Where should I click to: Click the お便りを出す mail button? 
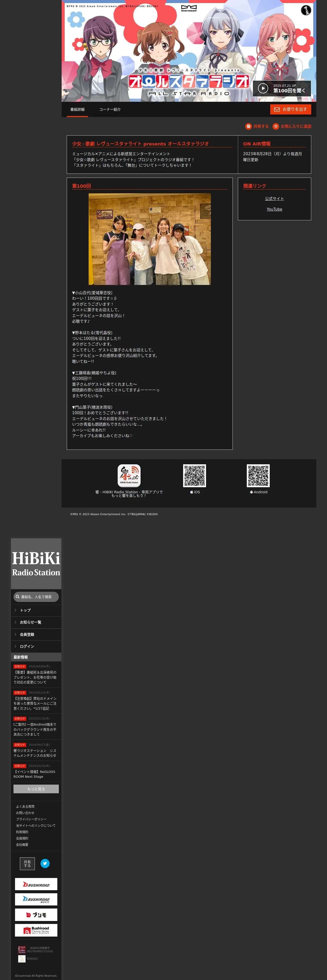coord(291,109)
